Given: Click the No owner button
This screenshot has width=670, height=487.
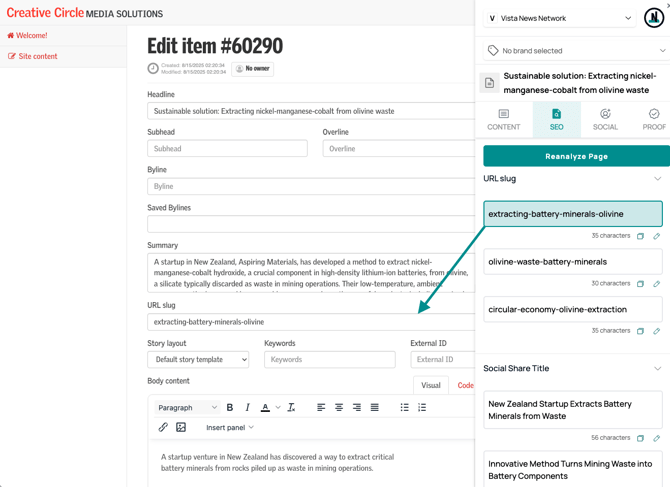Looking at the screenshot, I should click(x=253, y=69).
